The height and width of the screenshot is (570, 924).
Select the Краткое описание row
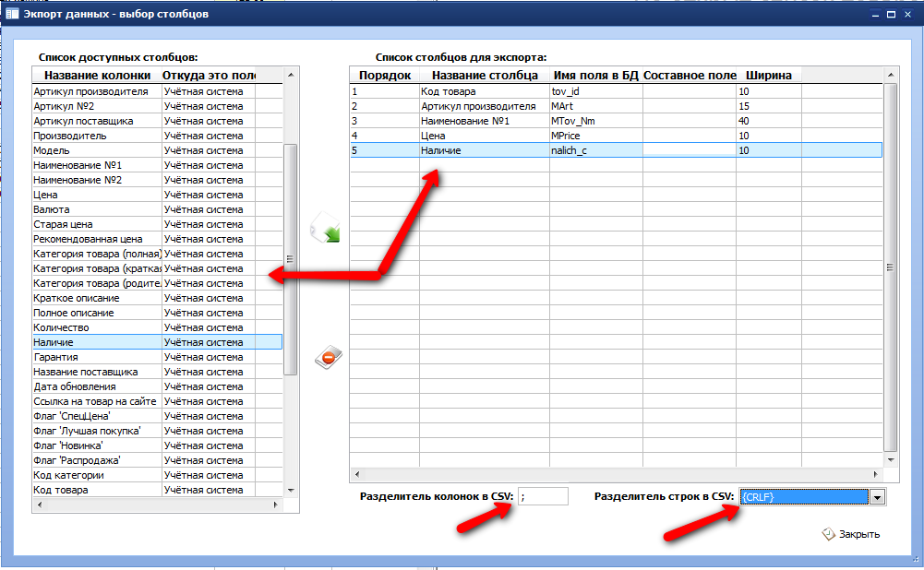(x=157, y=298)
